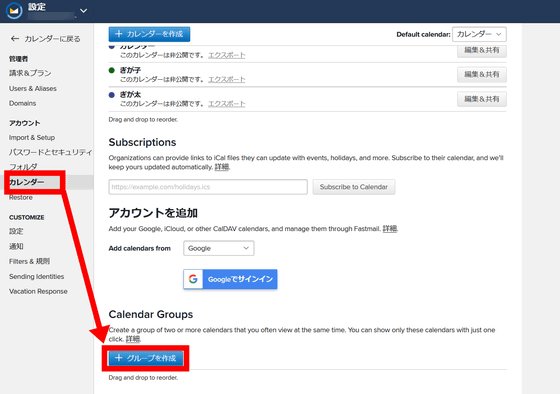The width and height of the screenshot is (560, 394).
Task: Click the 設定 title in header
Action: pyautogui.click(x=37, y=7)
